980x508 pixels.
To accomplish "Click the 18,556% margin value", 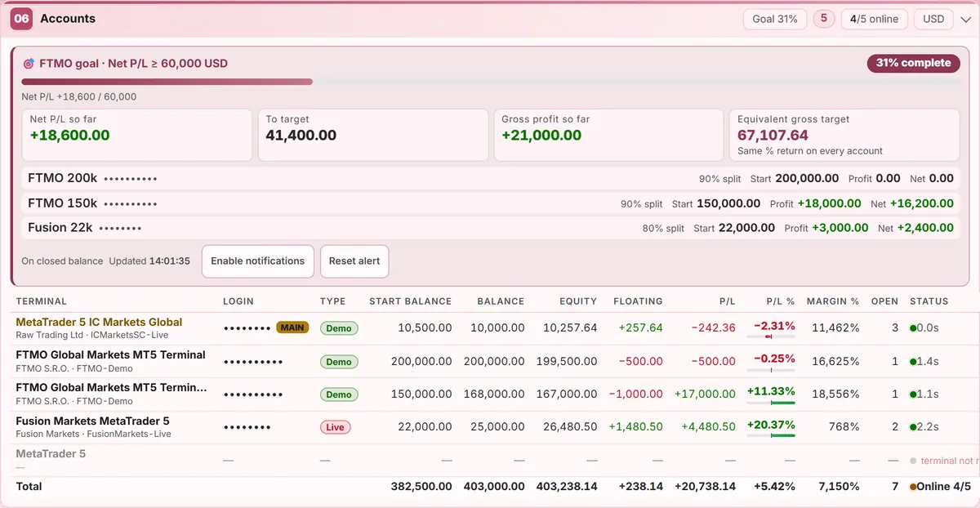I will (x=835, y=394).
